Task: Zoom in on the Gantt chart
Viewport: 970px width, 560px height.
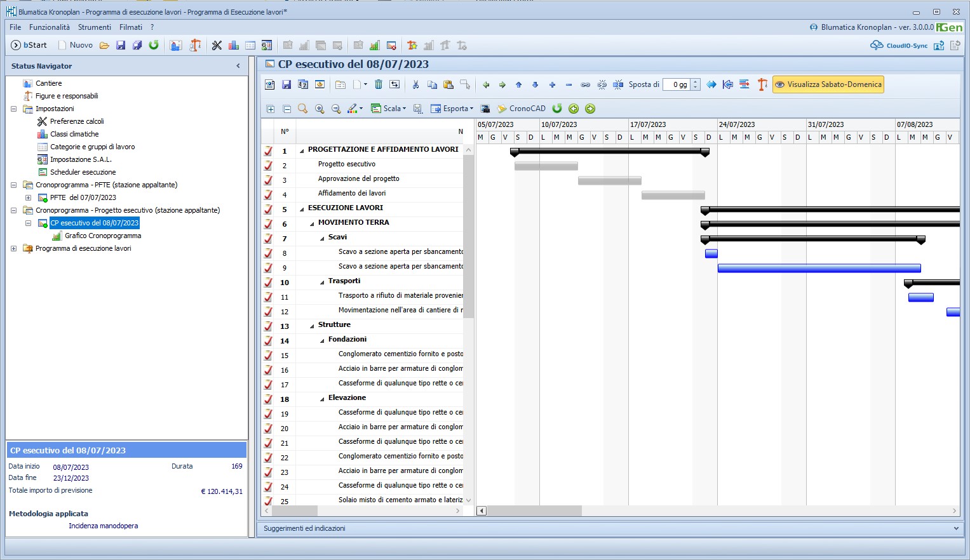Action: click(320, 109)
